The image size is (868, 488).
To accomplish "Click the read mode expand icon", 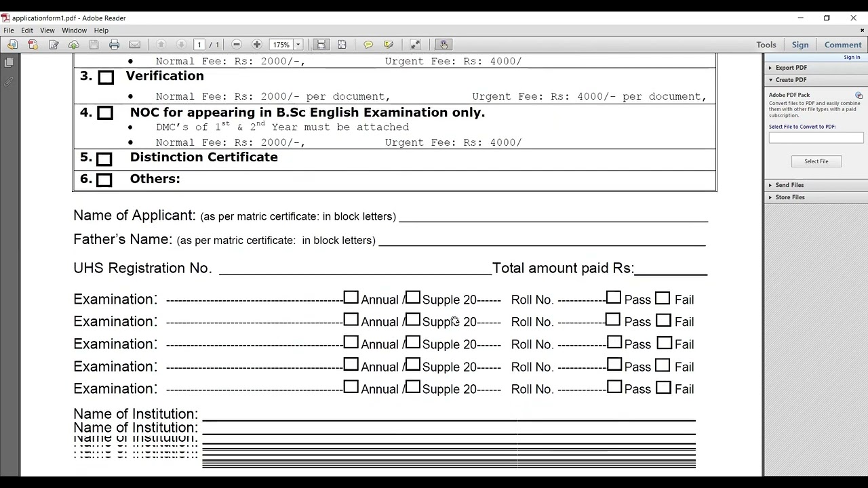I will click(415, 45).
